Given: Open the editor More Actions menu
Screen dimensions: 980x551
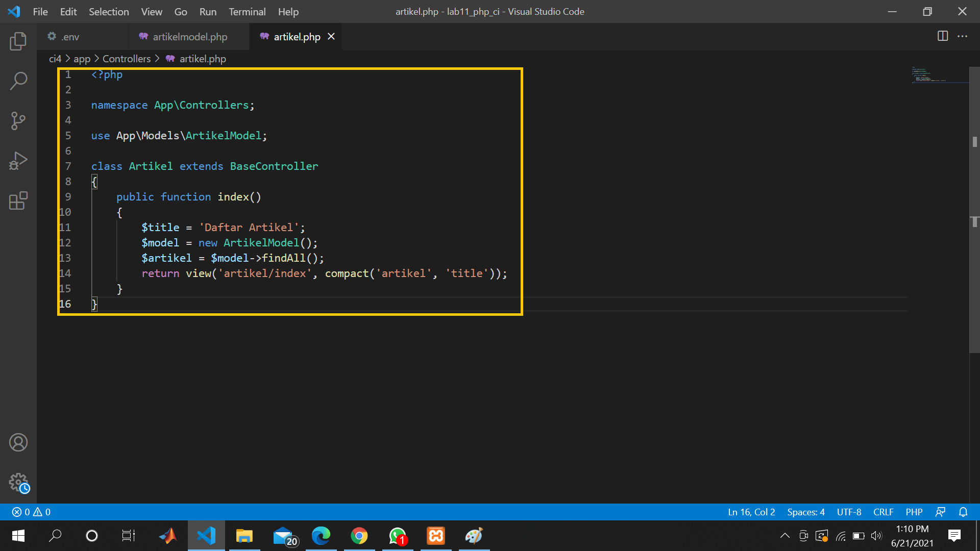Looking at the screenshot, I should point(962,36).
